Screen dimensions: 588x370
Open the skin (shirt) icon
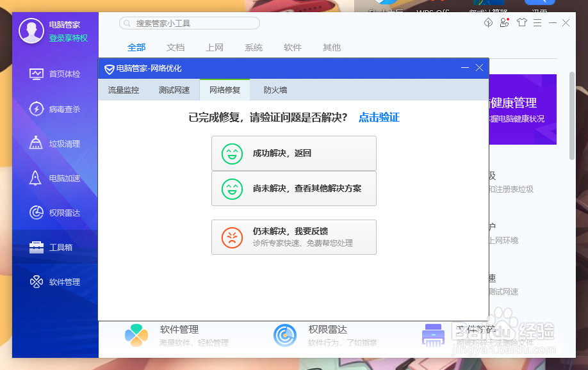click(x=521, y=22)
